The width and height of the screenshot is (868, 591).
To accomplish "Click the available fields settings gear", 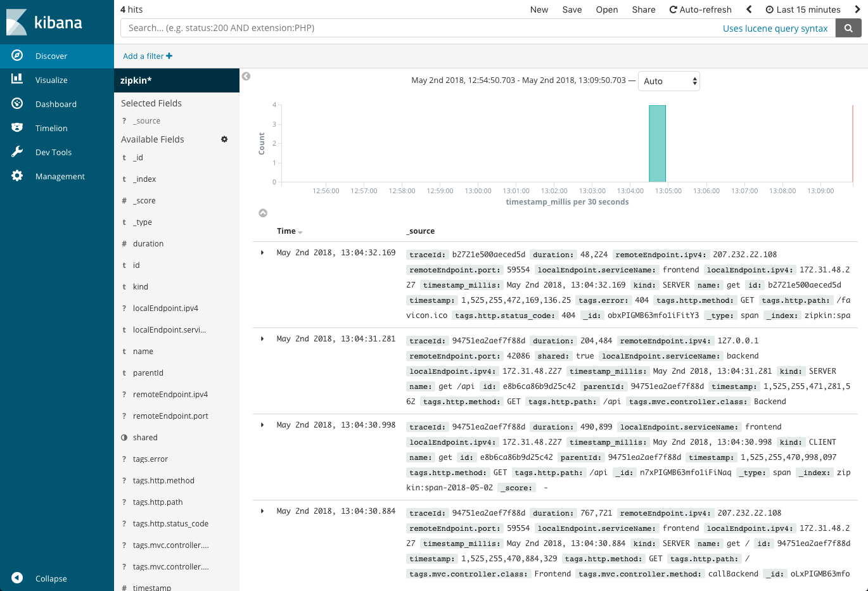I will [224, 139].
